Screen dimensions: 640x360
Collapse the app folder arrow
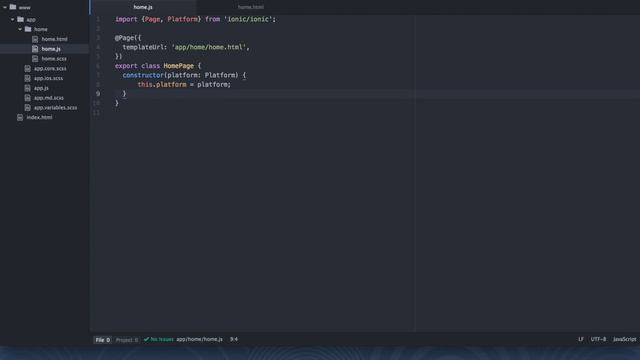13,19
